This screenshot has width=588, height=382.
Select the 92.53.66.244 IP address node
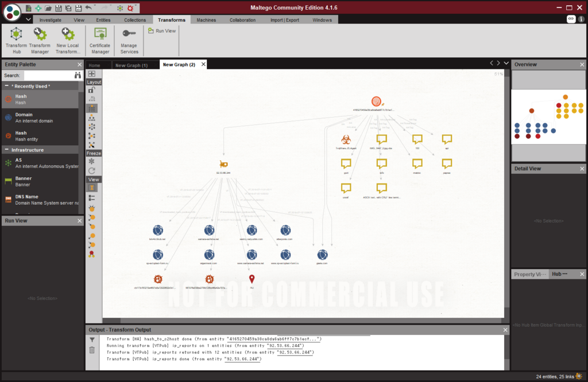(223, 165)
